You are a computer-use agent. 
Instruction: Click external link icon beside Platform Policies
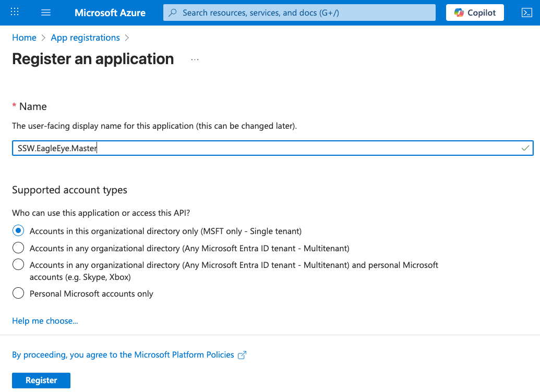click(242, 355)
